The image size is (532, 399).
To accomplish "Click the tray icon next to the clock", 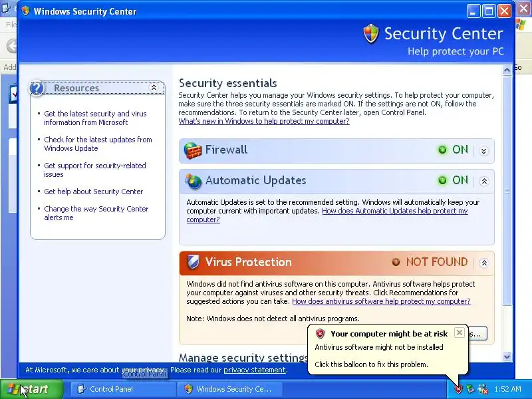I will click(x=483, y=389).
